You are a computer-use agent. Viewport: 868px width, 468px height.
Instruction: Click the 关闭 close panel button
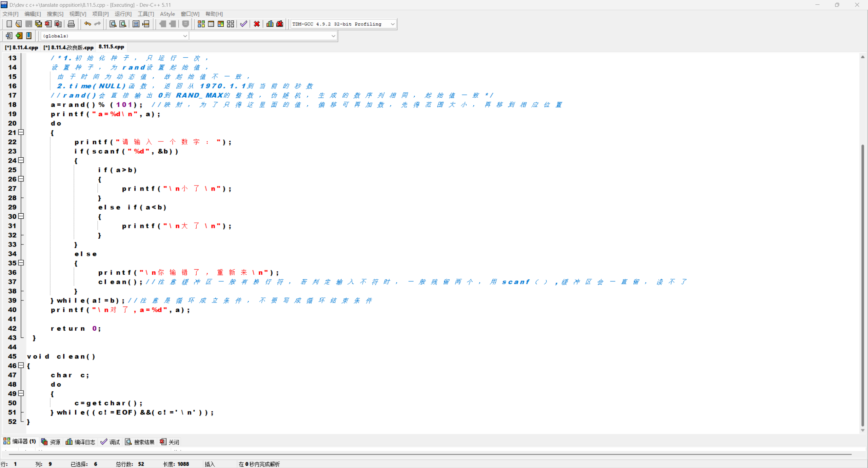170,442
